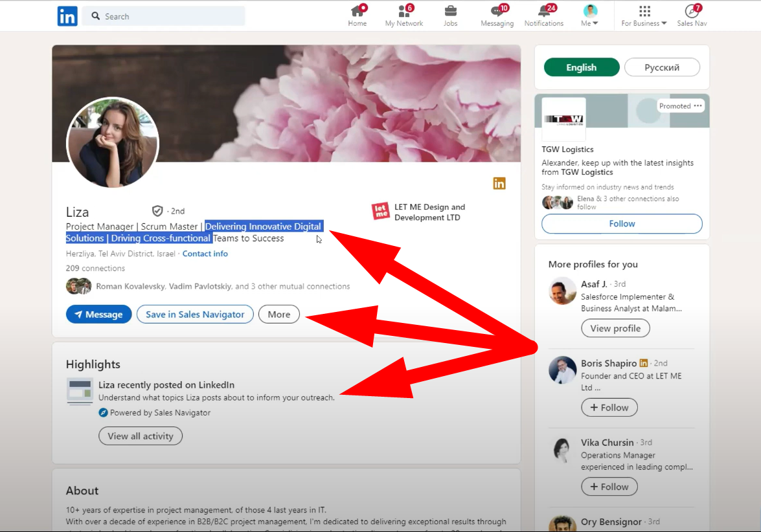This screenshot has height=532, width=761.
Task: Open Boris Shapiro avatar
Action: click(563, 370)
